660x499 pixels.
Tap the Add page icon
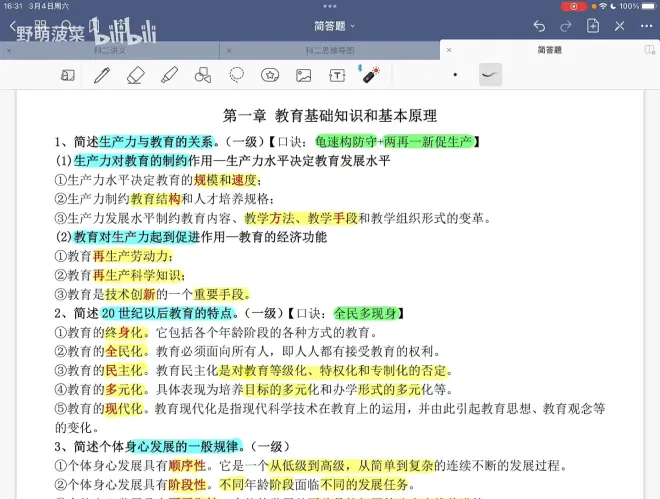pyautogui.click(x=593, y=25)
